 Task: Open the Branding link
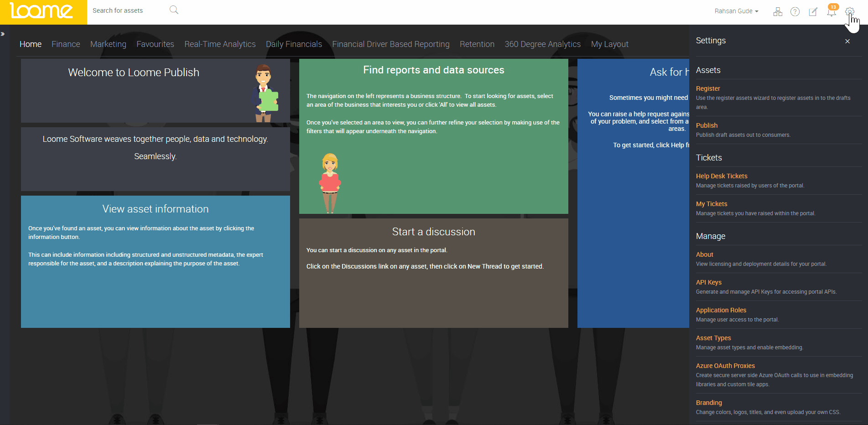pos(709,403)
